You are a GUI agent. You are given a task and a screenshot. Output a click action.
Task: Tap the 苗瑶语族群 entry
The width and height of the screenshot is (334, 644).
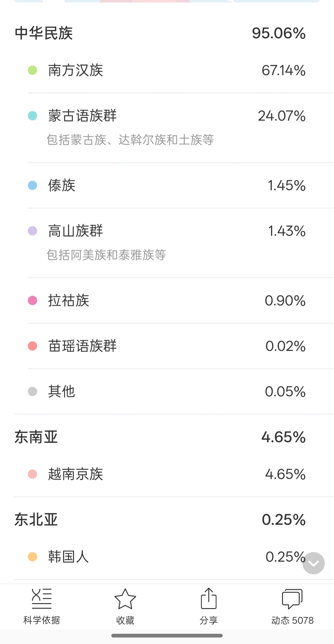tap(82, 346)
